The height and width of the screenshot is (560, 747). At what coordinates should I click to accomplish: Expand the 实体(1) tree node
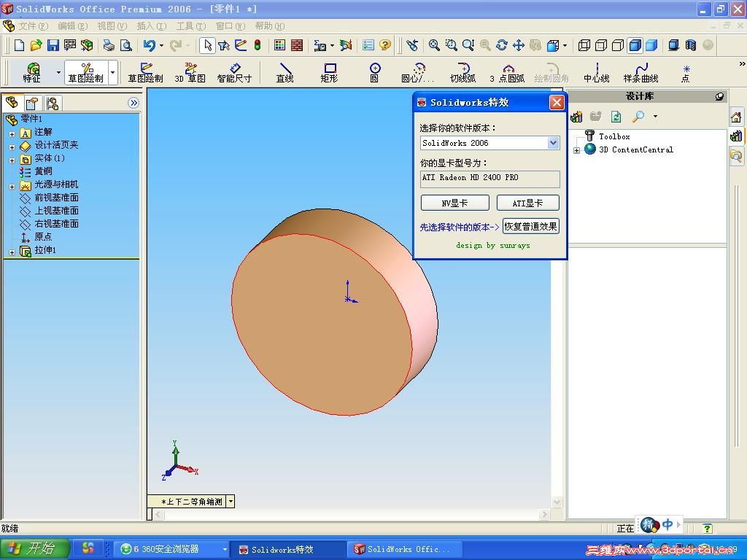[x=12, y=160]
